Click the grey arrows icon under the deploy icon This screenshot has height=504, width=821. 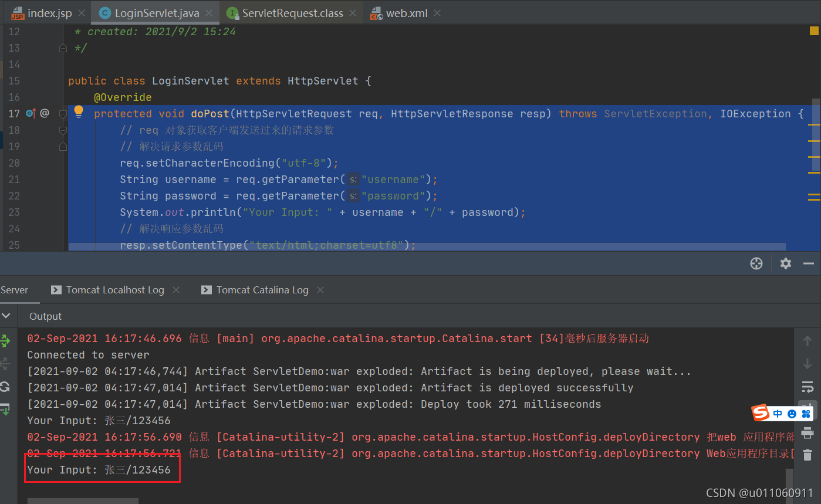point(5,364)
